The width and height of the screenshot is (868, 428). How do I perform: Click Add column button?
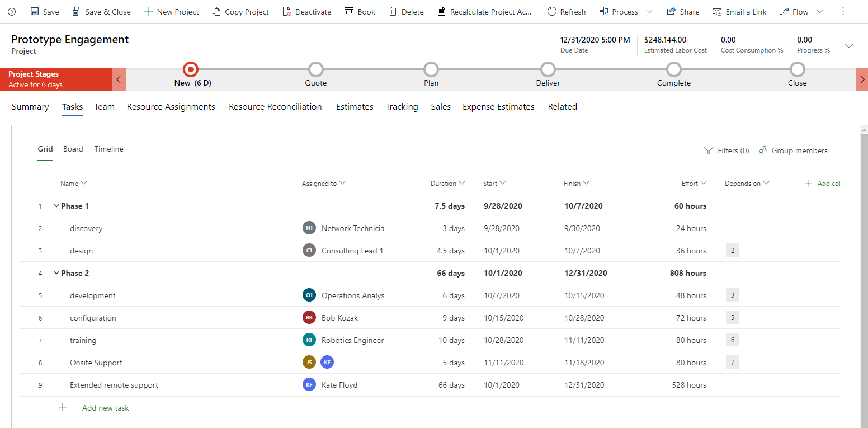pyautogui.click(x=822, y=184)
